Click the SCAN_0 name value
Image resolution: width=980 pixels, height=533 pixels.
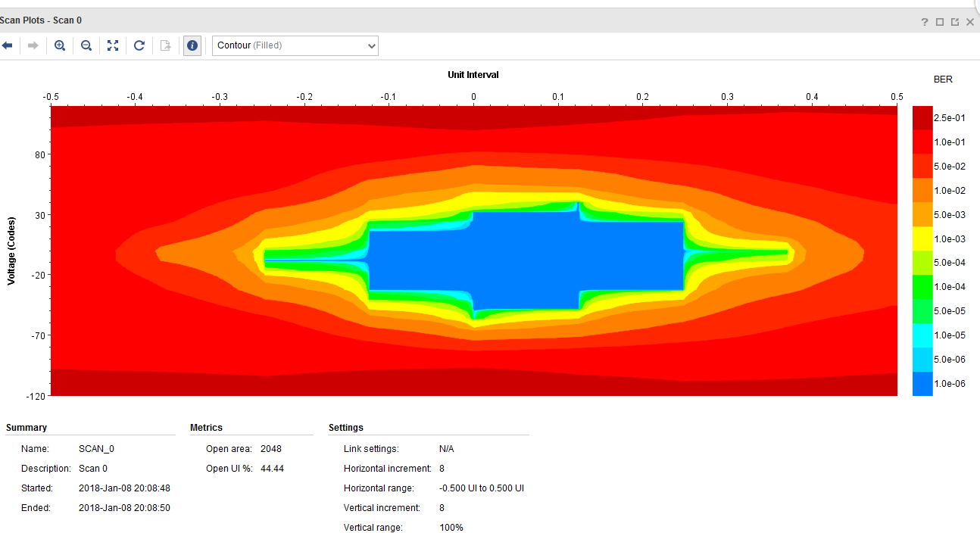pos(96,449)
